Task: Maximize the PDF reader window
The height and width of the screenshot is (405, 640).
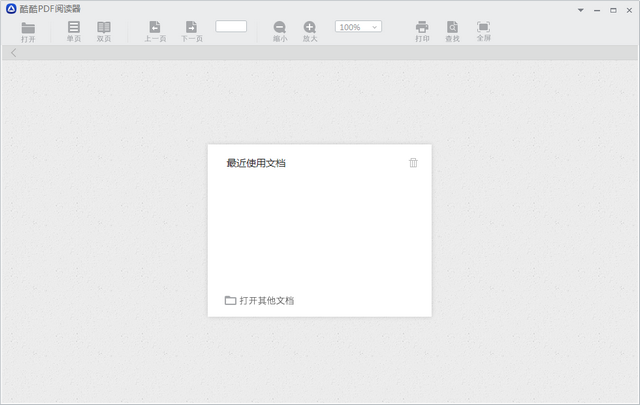Action: pos(613,9)
